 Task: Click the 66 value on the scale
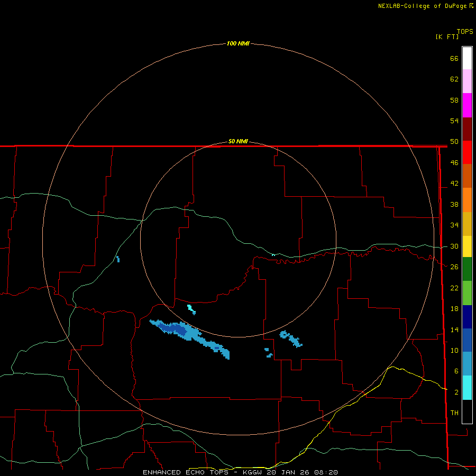tap(454, 58)
